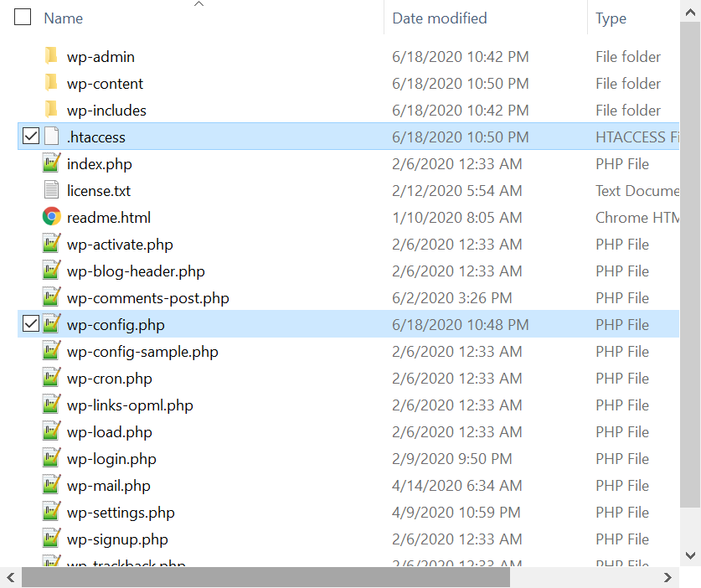Select the wp-load.php file name
The height and width of the screenshot is (588, 701).
click(x=110, y=433)
